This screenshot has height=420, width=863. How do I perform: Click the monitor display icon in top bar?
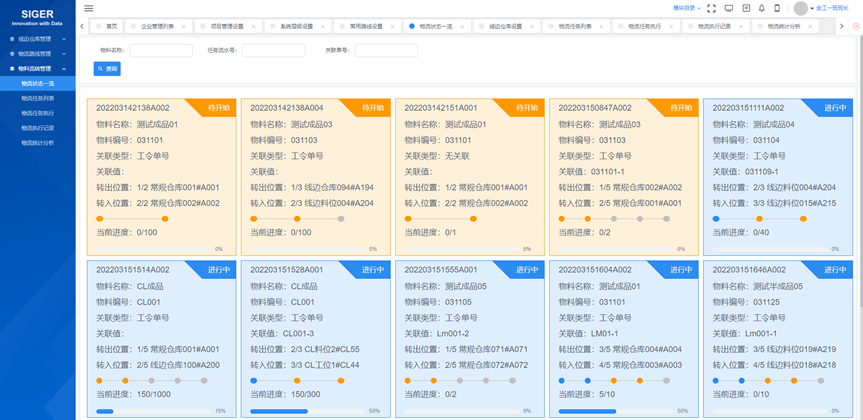click(x=729, y=8)
